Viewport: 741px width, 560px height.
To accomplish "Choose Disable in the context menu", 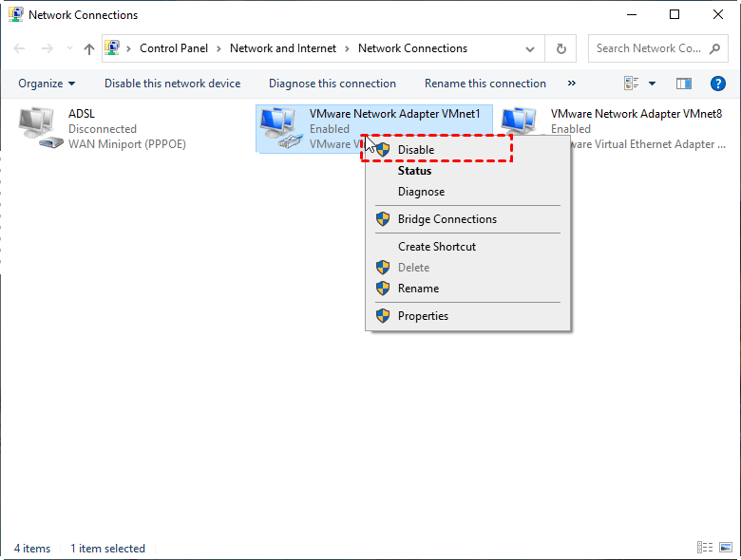I will [x=467, y=150].
